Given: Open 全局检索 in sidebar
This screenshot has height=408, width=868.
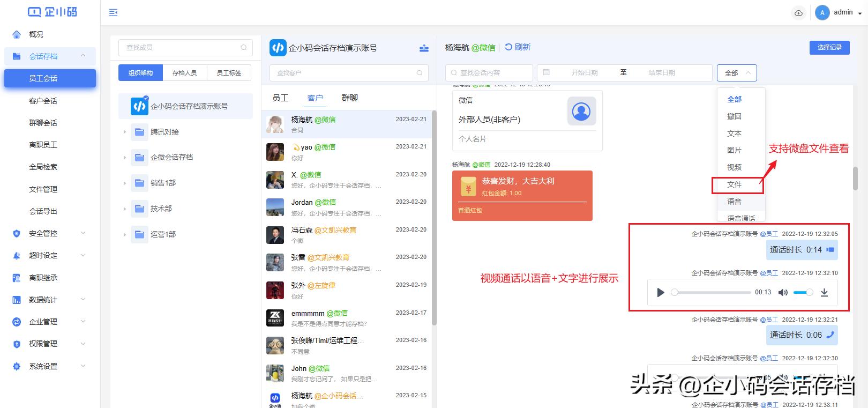Looking at the screenshot, I should click(x=43, y=167).
